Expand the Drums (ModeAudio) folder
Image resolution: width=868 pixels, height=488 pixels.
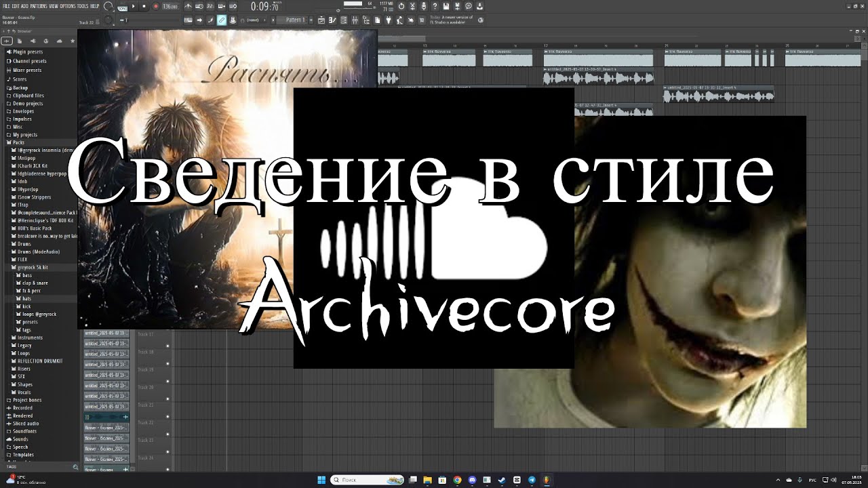tap(34, 251)
